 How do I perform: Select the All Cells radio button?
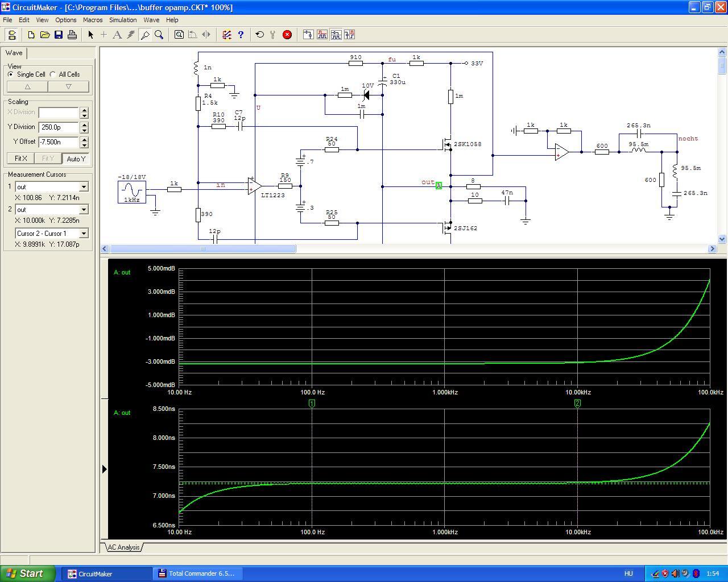53,74
